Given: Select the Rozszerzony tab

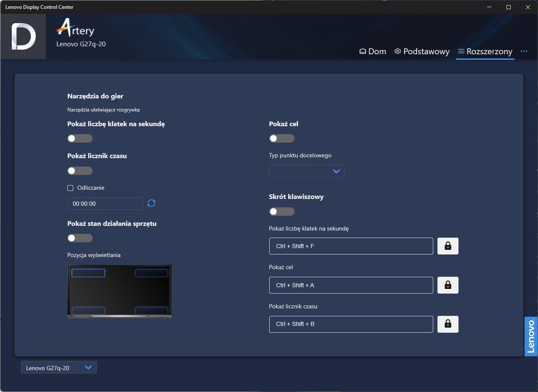Looking at the screenshot, I should click(485, 51).
